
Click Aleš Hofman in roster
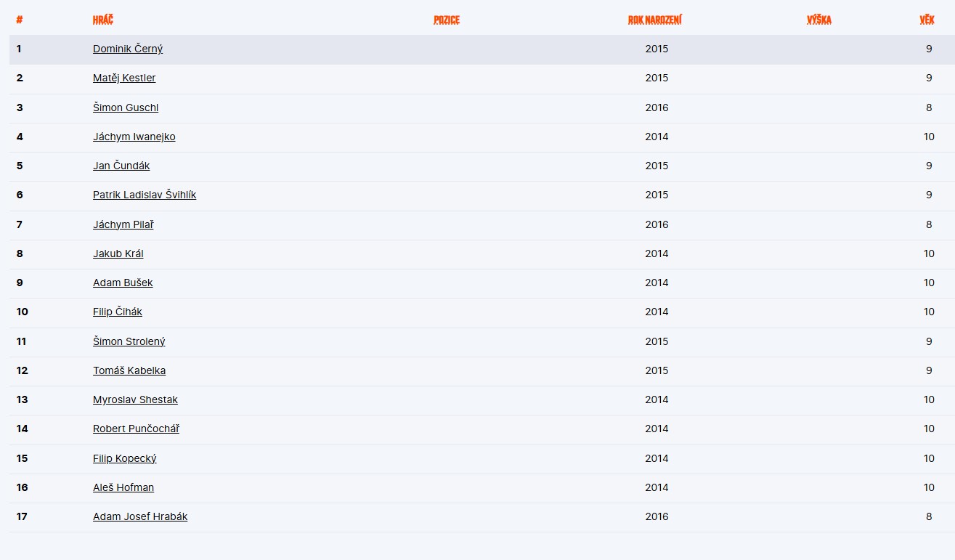pyautogui.click(x=123, y=487)
